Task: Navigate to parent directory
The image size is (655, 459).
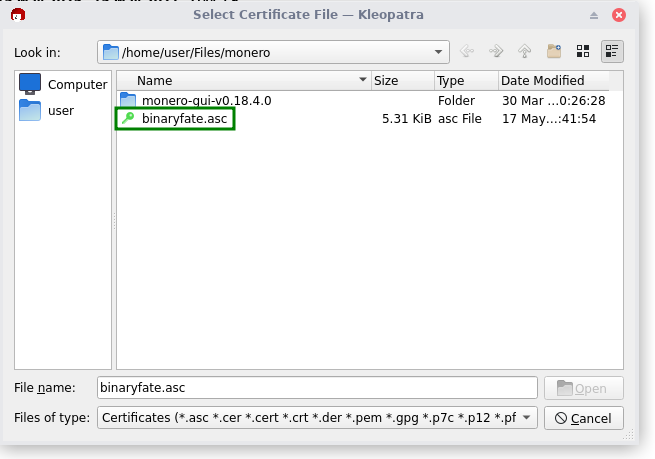Action: click(525, 51)
